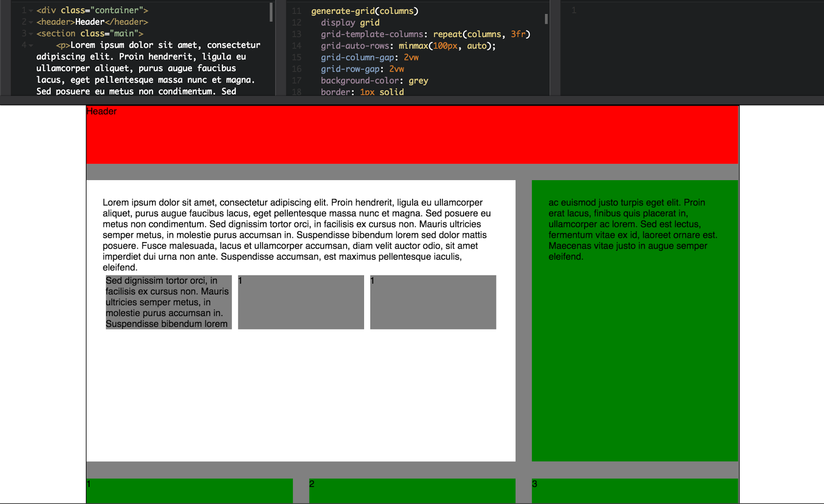
Task: Click the green footer cell labeled 2
Action: coord(412,491)
